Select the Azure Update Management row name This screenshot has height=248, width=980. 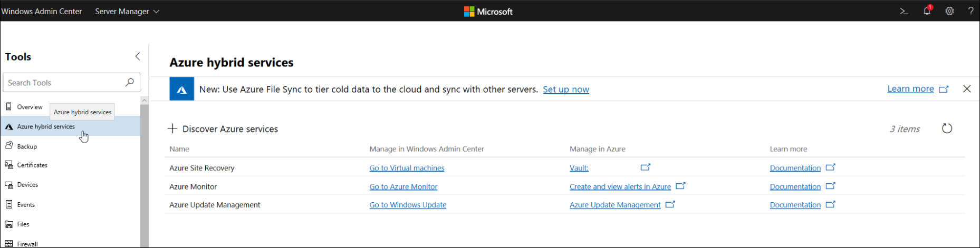[215, 205]
